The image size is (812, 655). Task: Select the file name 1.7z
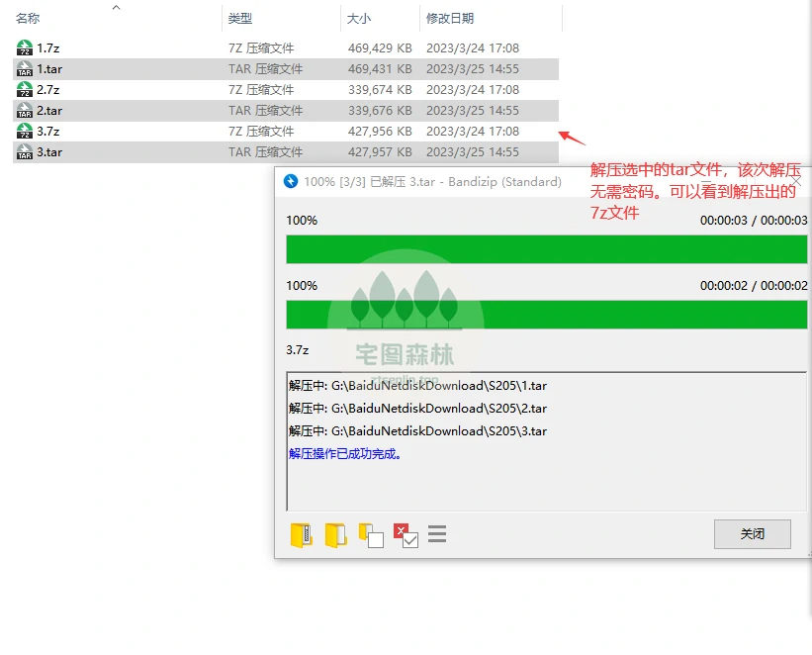[47, 48]
